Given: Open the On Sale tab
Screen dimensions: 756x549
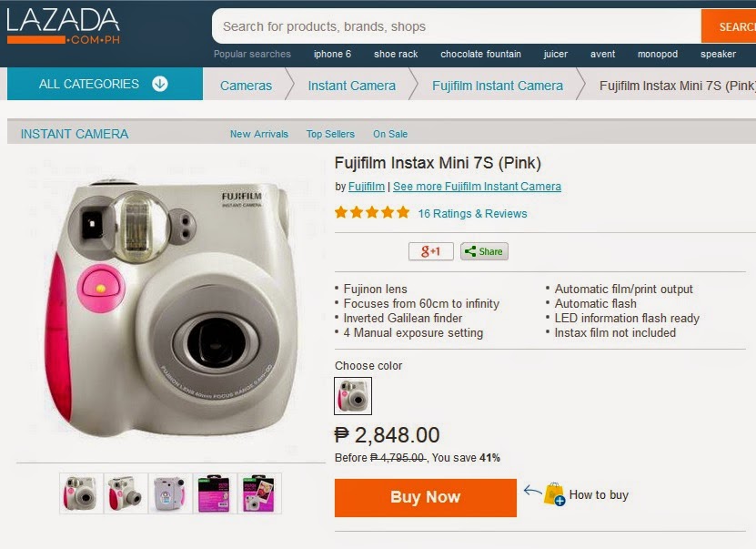Looking at the screenshot, I should 390,134.
